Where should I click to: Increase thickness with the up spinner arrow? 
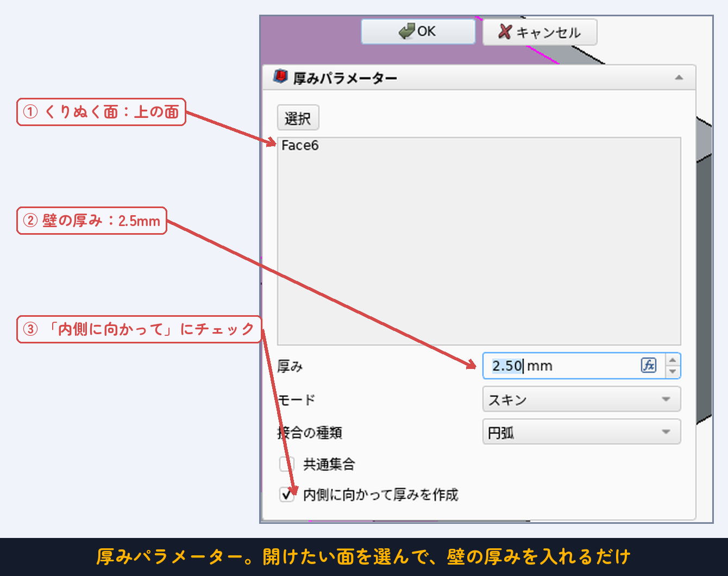(673, 360)
